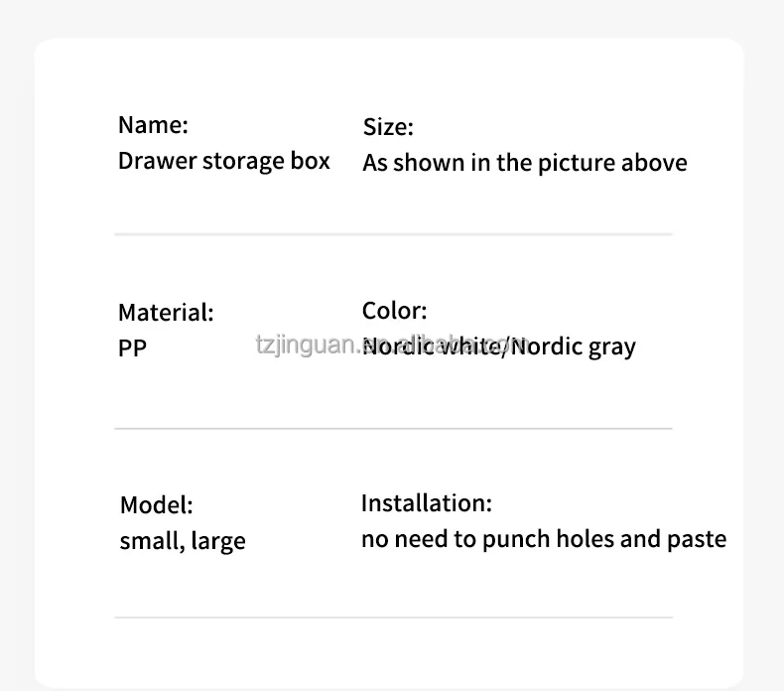
Task: Select the PP material value
Action: click(x=133, y=347)
